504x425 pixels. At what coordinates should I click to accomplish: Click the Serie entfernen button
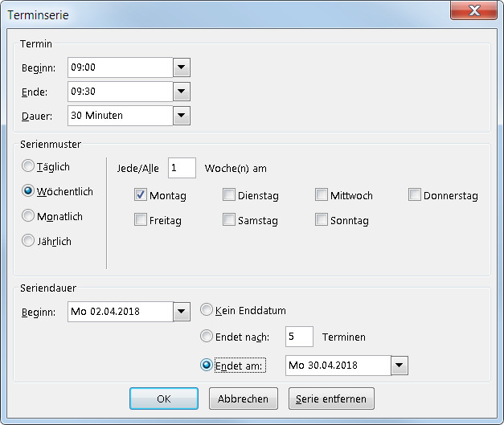pyautogui.click(x=331, y=398)
